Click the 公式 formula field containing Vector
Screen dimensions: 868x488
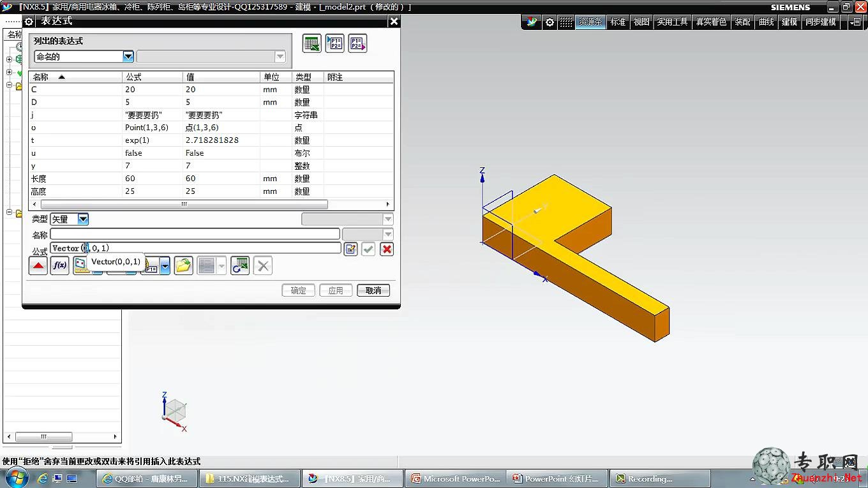pos(195,248)
